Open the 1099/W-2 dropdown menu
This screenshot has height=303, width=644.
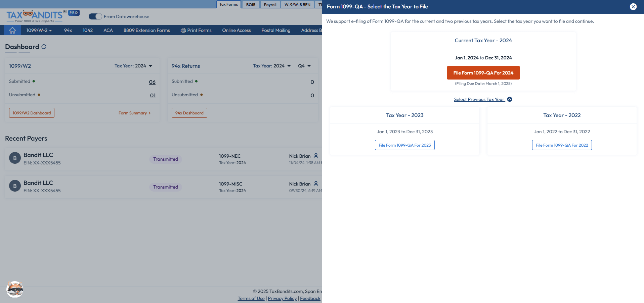(39, 30)
